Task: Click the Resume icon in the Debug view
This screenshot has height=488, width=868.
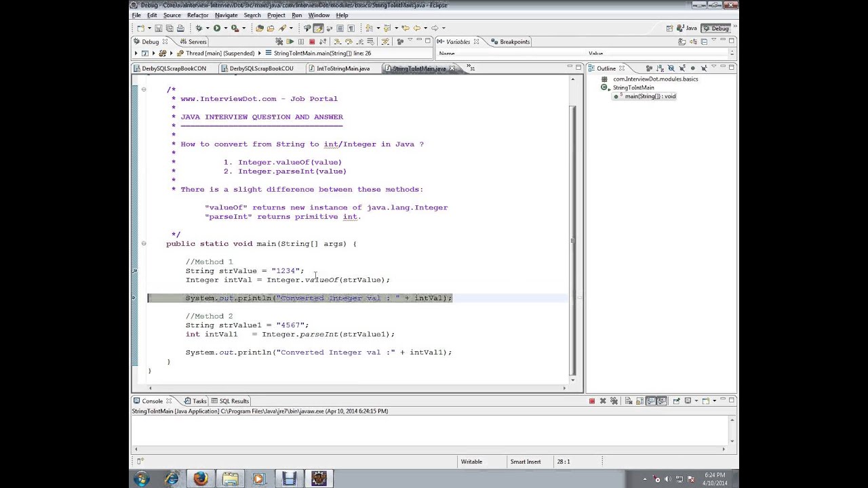Action: point(290,42)
